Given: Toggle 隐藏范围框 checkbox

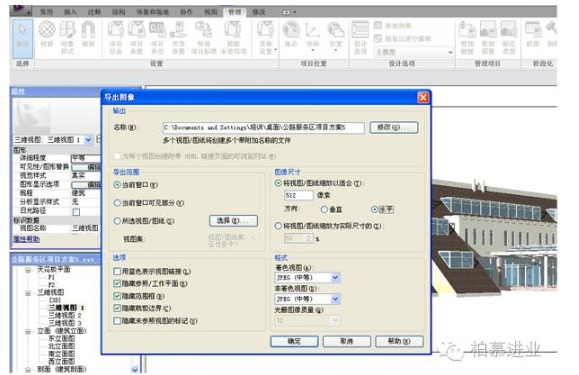Looking at the screenshot, I should tap(117, 296).
